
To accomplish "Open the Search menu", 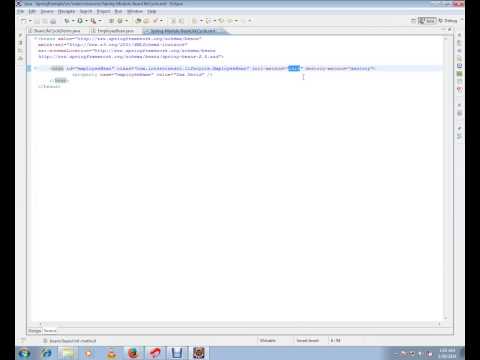I will point(86,12).
